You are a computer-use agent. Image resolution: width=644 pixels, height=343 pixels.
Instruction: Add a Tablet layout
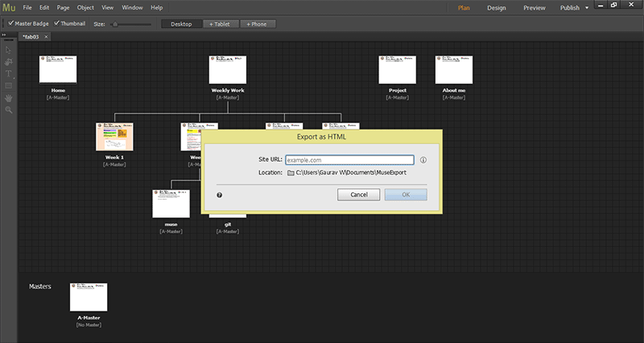click(x=220, y=24)
